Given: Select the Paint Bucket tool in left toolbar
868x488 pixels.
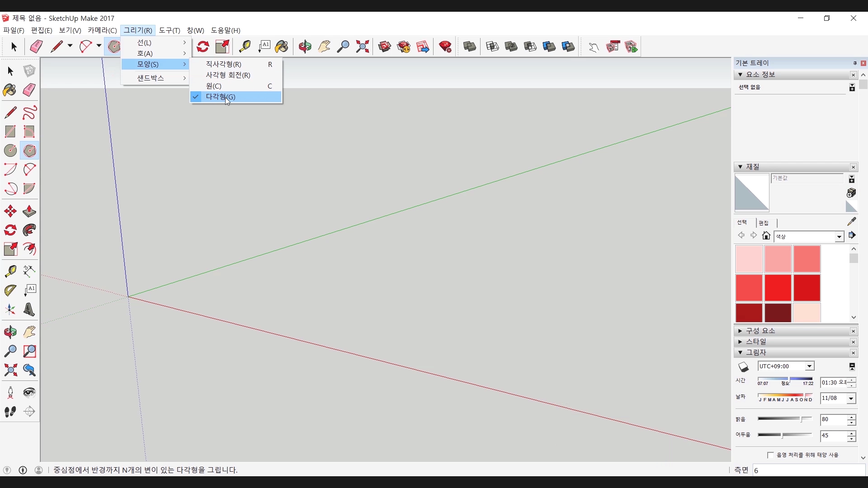Looking at the screenshot, I should pos(10,90).
